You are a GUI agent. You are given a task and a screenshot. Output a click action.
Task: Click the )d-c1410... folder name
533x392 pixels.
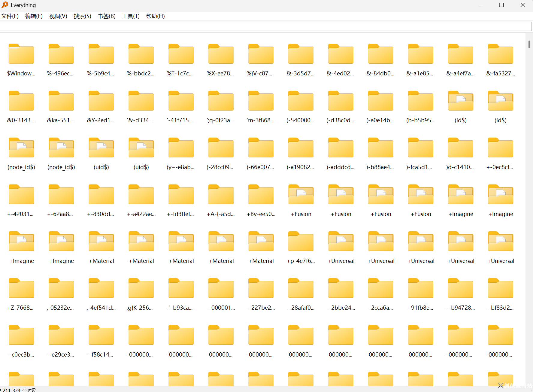[460, 167]
